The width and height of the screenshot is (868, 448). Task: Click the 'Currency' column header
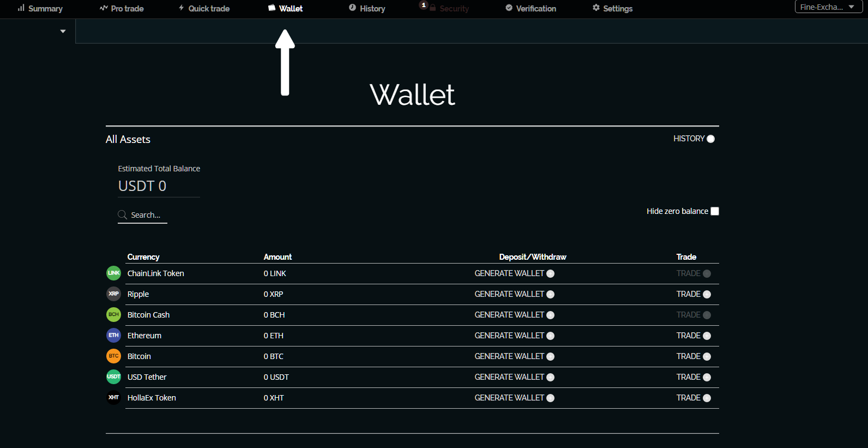pyautogui.click(x=143, y=257)
